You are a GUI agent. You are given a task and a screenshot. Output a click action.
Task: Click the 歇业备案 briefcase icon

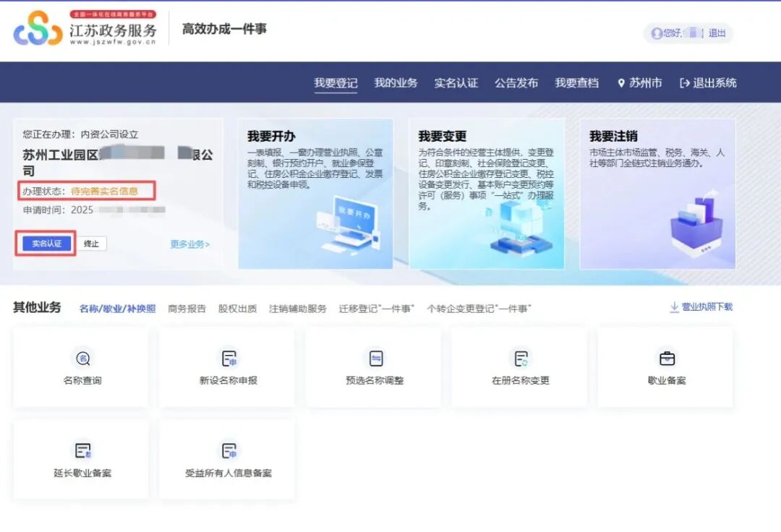pyautogui.click(x=667, y=359)
